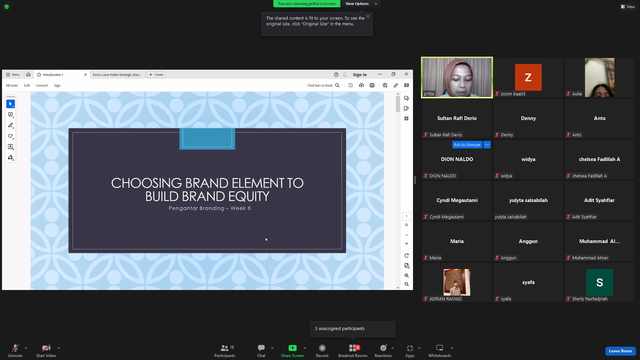Expand share options arrow beside Share Screen
The height and width of the screenshot is (360, 640).
305,348
